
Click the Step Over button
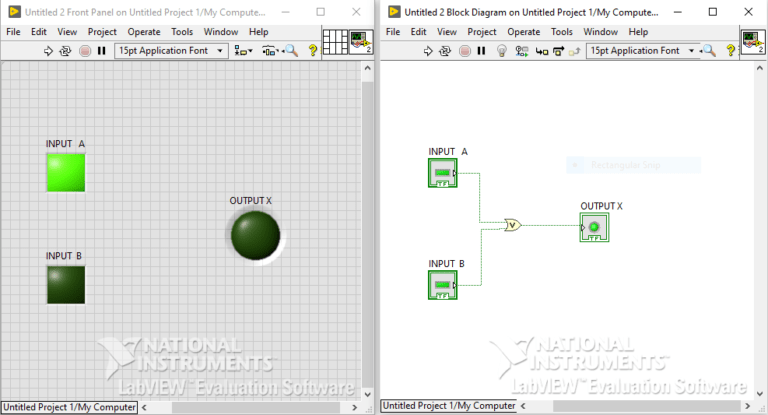tap(558, 51)
